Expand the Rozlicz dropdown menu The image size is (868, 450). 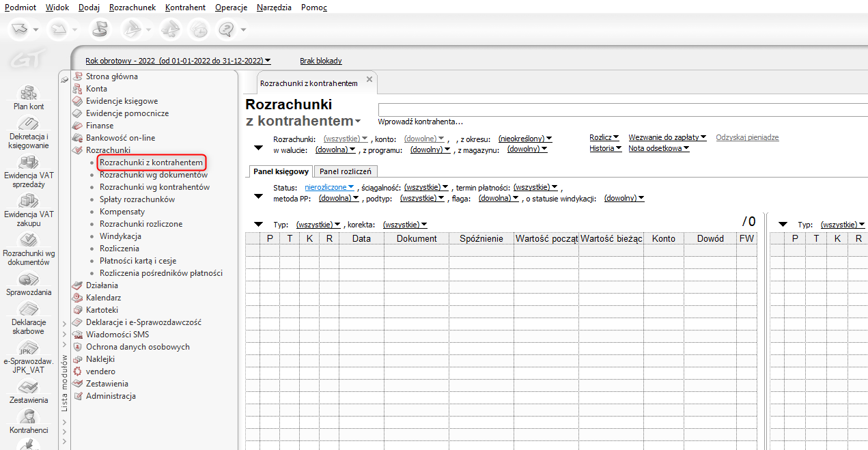[x=604, y=137]
